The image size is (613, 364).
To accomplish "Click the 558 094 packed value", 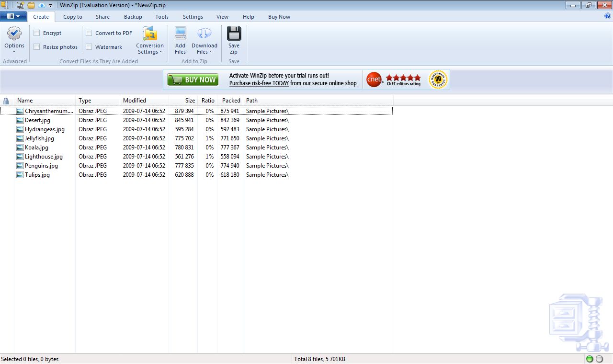I will pos(230,157).
